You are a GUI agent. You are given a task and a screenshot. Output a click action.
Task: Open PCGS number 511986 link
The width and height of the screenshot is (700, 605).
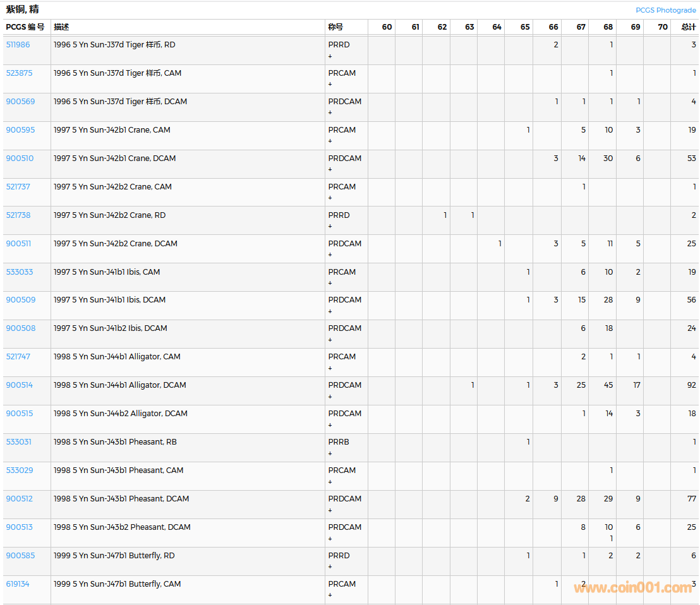click(x=18, y=45)
